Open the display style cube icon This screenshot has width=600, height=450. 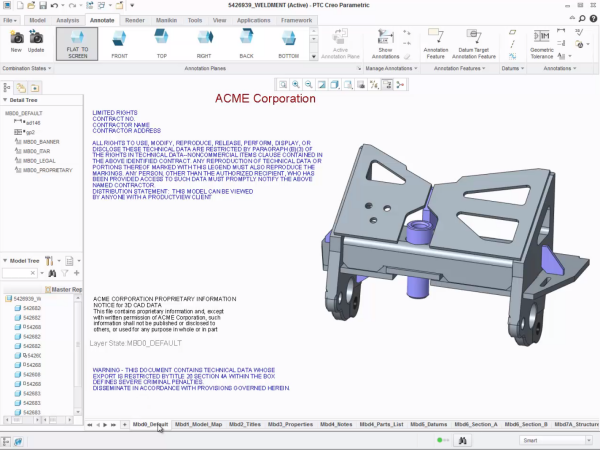[335, 85]
